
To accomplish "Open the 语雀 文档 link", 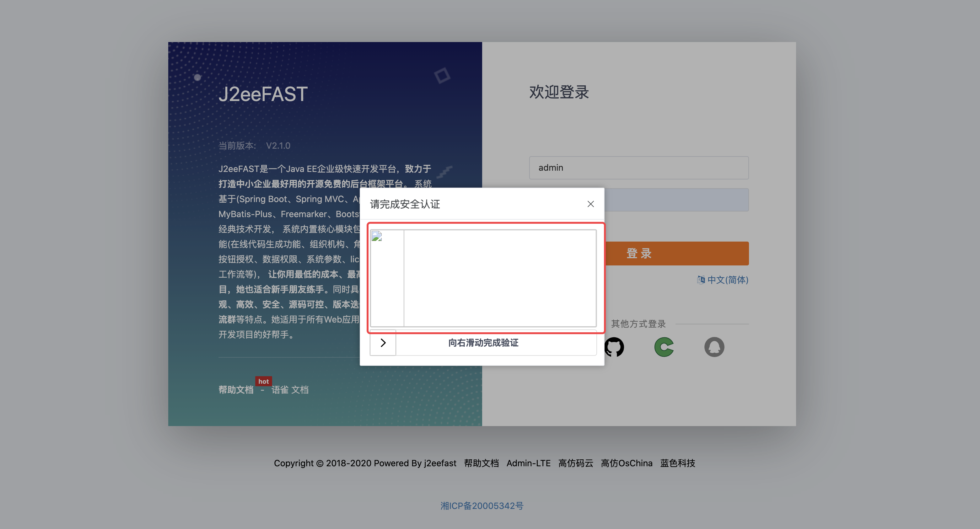I will tap(290, 390).
